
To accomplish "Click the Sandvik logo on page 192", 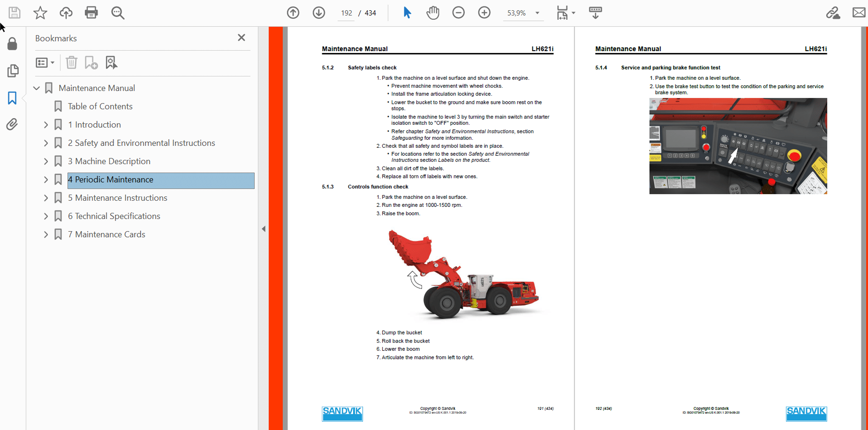I will point(806,413).
